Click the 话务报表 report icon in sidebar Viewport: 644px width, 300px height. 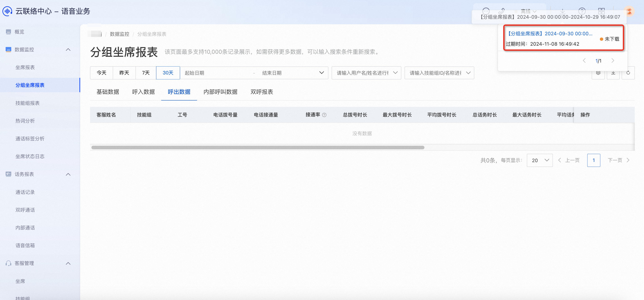coord(9,174)
